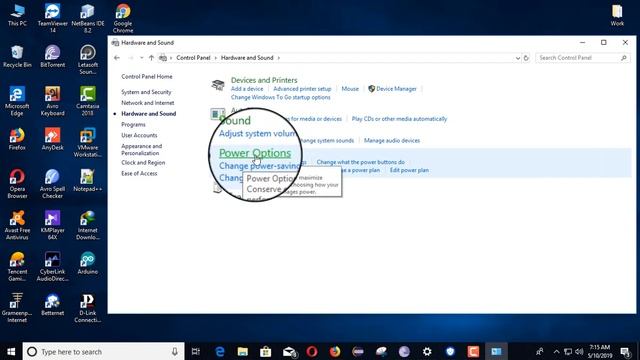Click the taskbar clock and date

[x=600, y=351]
